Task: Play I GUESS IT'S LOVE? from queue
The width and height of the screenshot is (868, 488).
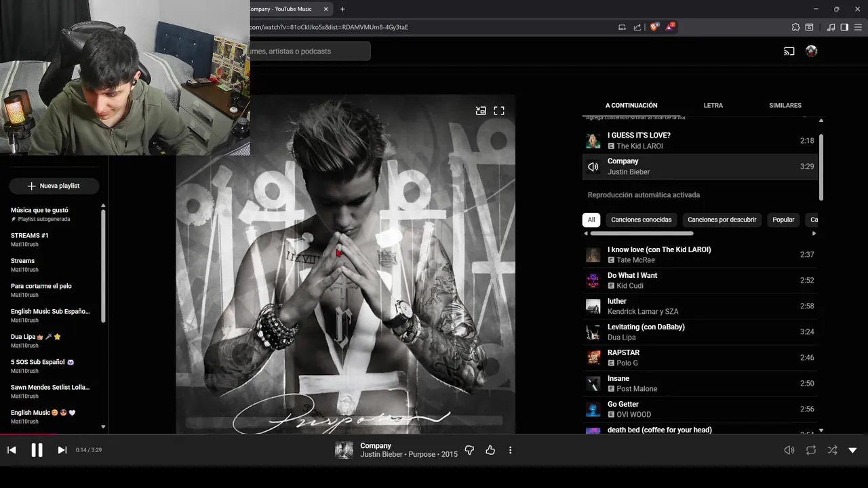Action: point(700,140)
